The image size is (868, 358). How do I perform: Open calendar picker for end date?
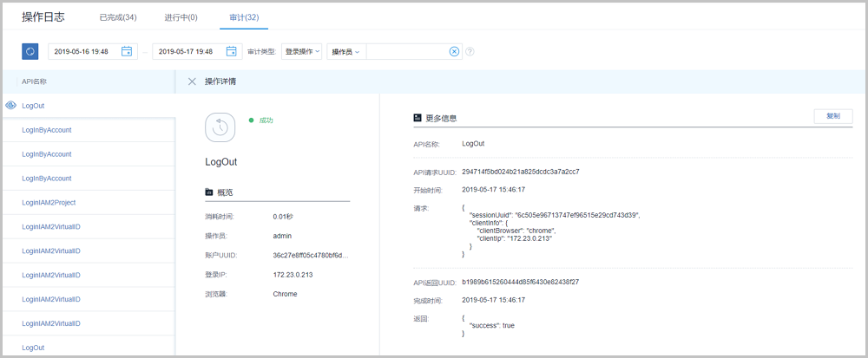pos(232,52)
